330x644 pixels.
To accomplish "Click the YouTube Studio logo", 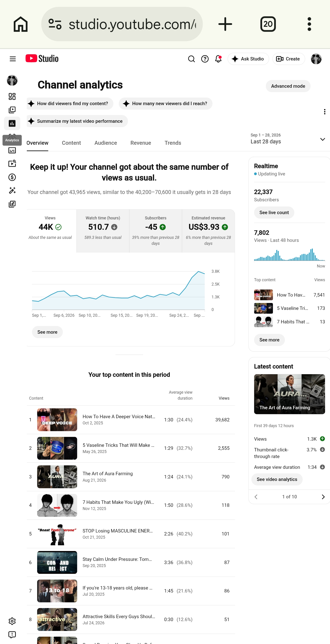I will (x=42, y=59).
